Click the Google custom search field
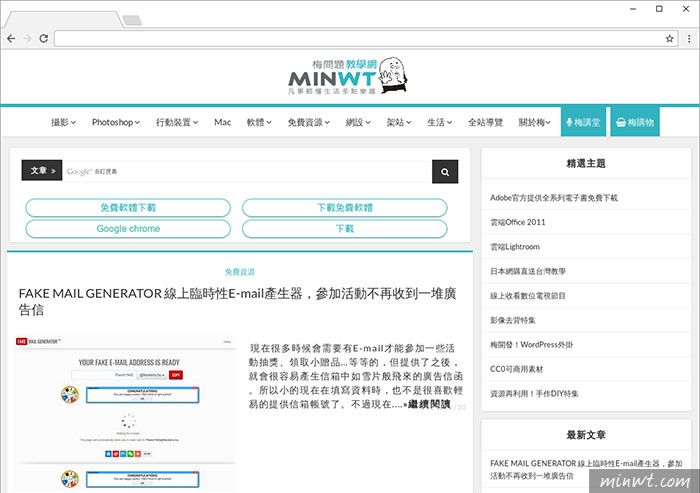This screenshot has width=700, height=493. 247,171
